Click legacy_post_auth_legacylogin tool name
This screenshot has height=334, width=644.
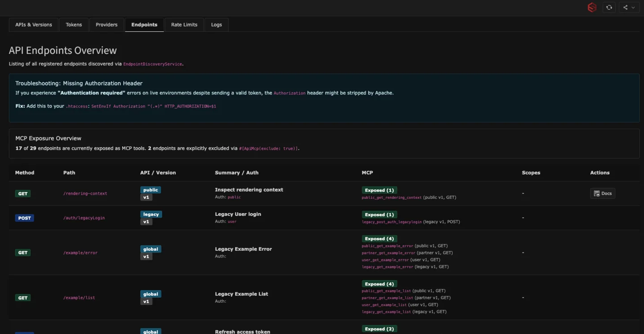coord(392,222)
